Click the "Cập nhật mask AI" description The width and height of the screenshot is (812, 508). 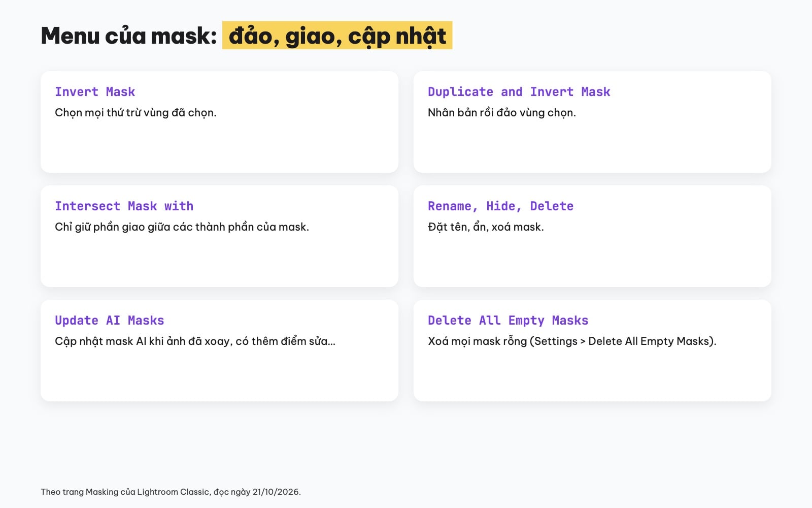(195, 341)
